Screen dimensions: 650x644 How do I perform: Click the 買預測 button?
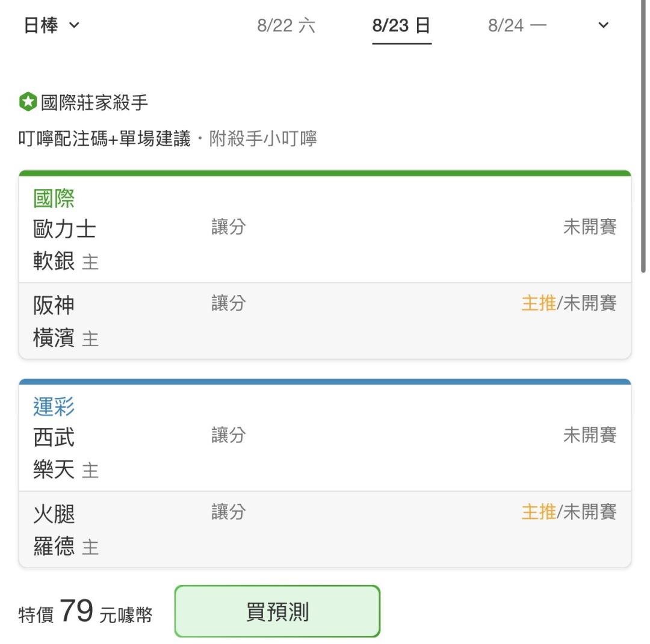pyautogui.click(x=277, y=611)
